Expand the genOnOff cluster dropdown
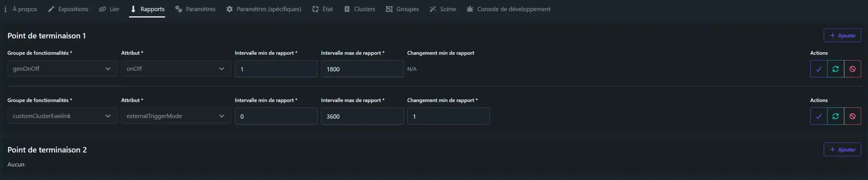Image resolution: width=868 pixels, height=180 pixels. click(62, 69)
